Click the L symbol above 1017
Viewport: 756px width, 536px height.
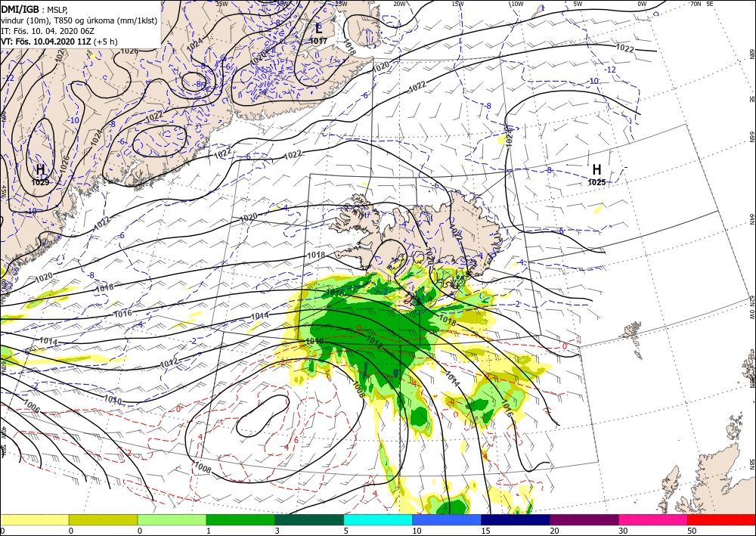pos(319,29)
